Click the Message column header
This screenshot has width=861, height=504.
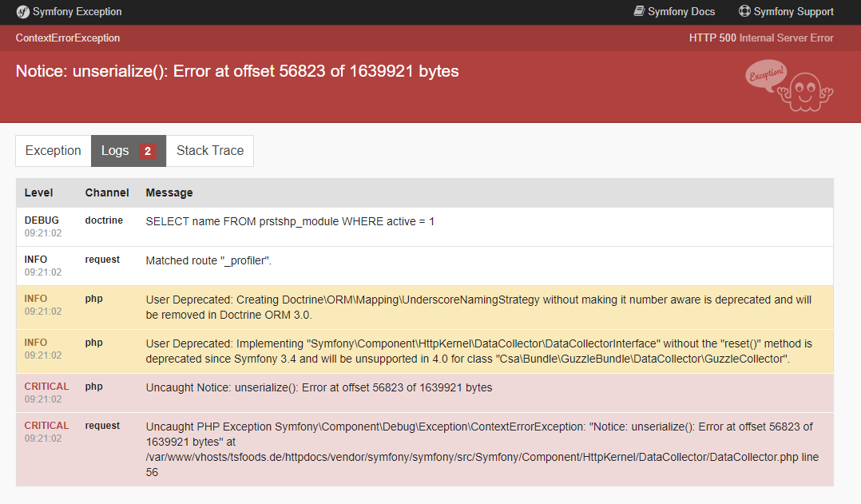169,192
